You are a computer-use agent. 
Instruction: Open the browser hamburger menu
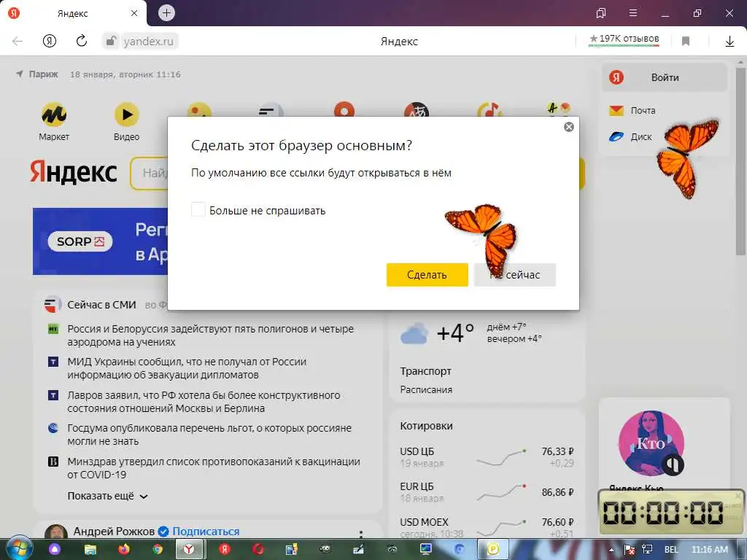pos(633,13)
